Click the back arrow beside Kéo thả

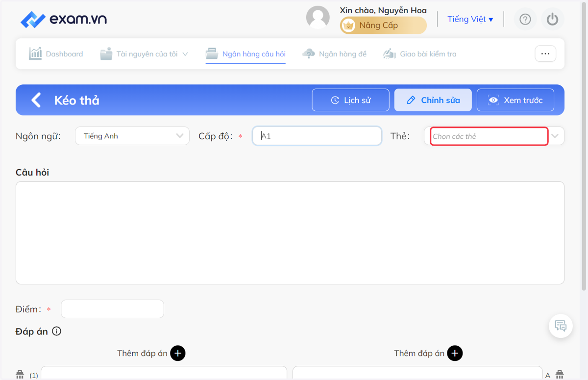pyautogui.click(x=36, y=100)
